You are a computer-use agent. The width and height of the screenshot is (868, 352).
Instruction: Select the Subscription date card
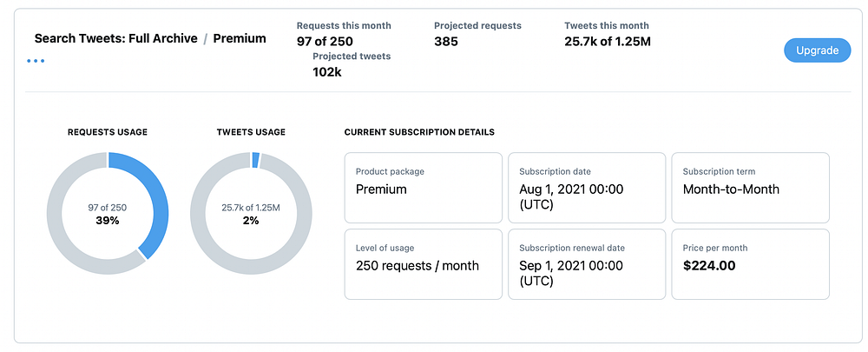(586, 187)
